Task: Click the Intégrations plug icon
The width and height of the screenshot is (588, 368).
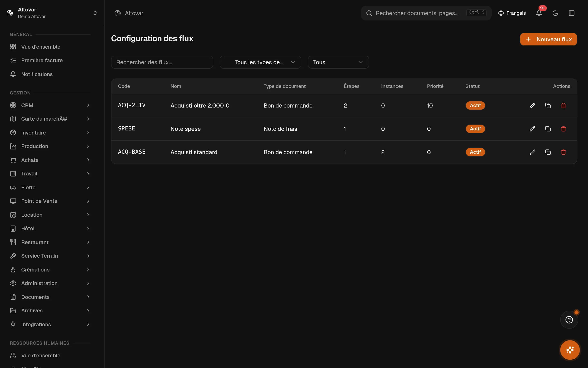Action: pyautogui.click(x=13, y=324)
